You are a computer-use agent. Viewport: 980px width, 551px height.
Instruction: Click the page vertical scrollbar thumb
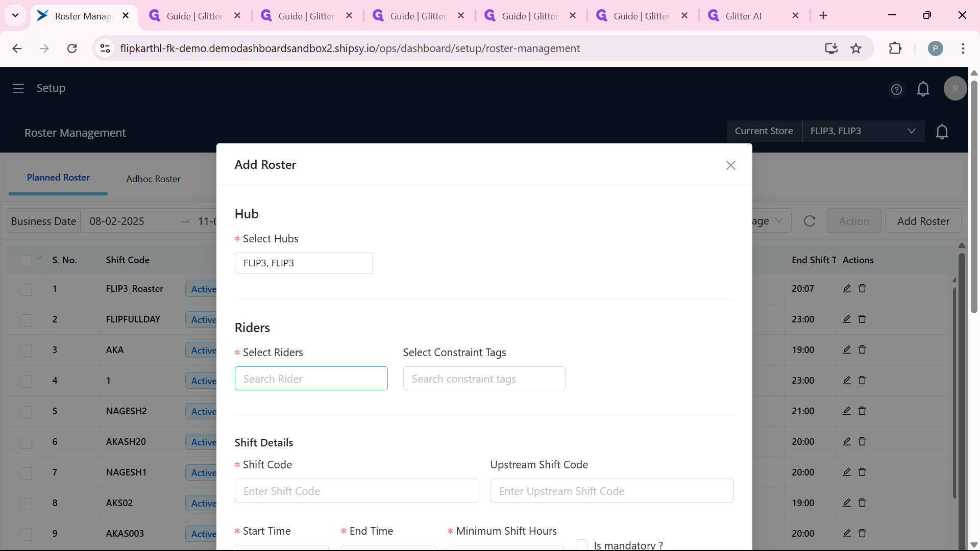(x=974, y=196)
